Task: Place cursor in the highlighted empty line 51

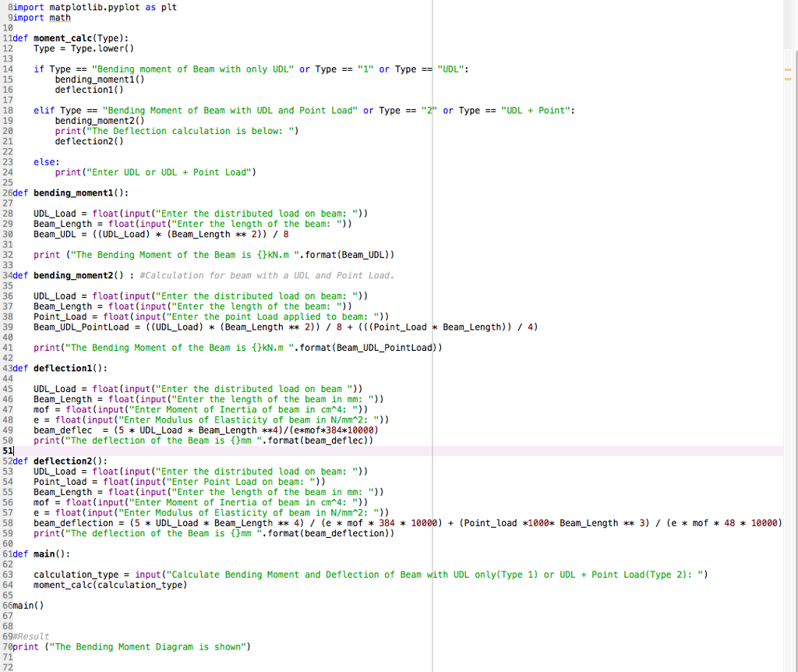Action: 78,451
